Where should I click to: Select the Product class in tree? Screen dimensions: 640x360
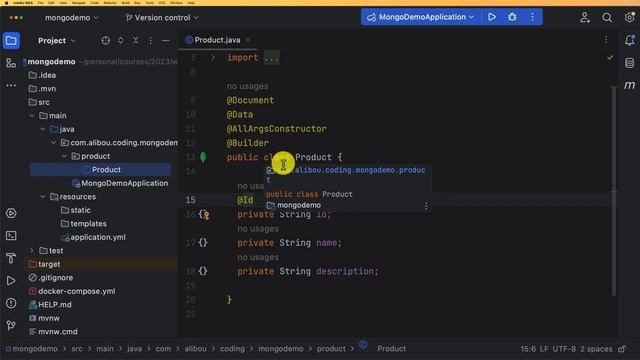[100, 169]
